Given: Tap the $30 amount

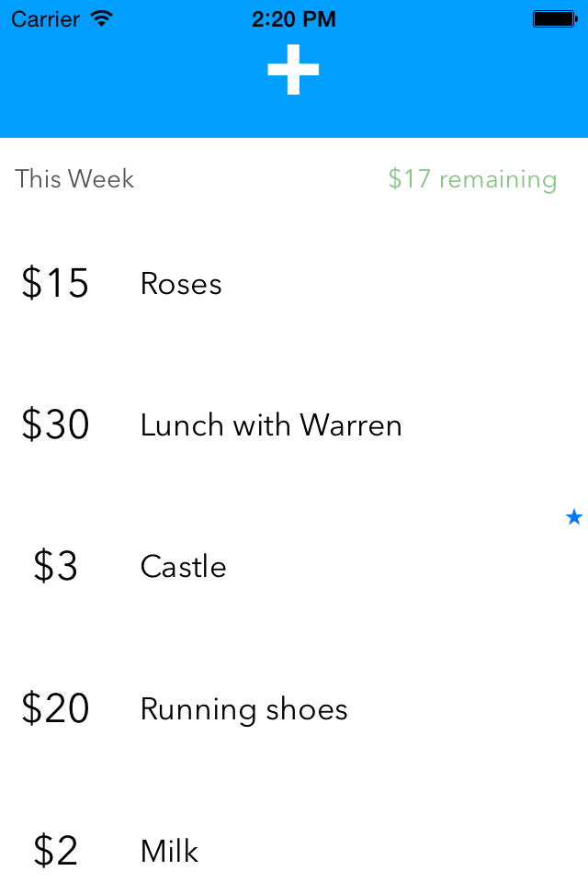Looking at the screenshot, I should 55,425.
